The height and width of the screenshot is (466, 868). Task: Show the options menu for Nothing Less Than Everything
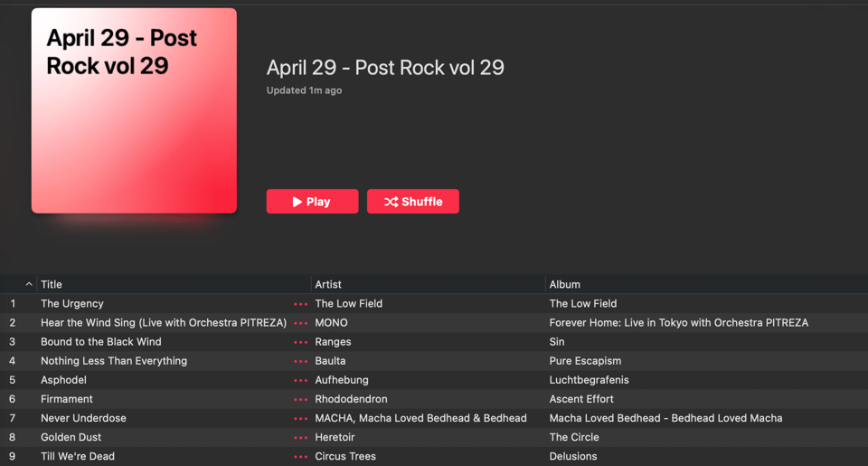click(x=300, y=361)
